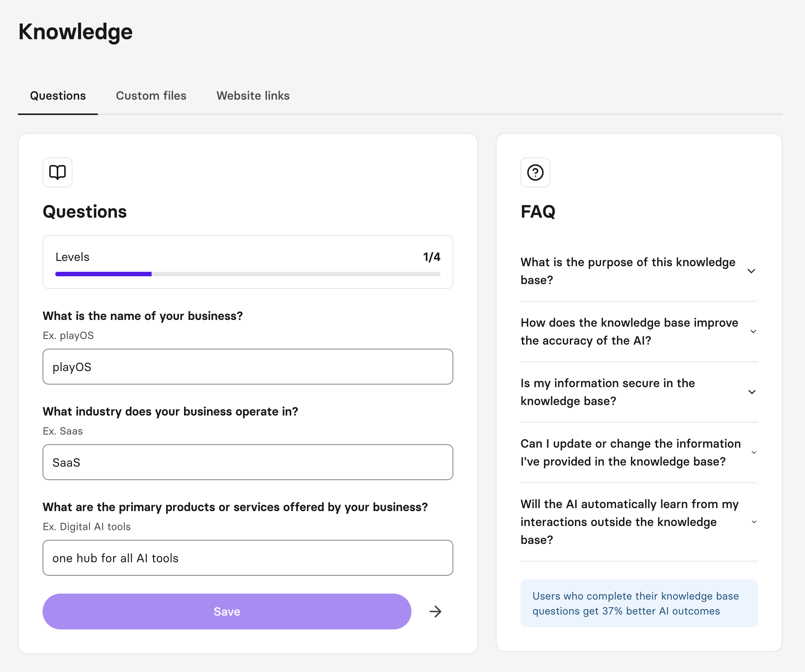Expand the chevron beside 'Can I update or change'
The width and height of the screenshot is (805, 672).
point(754,452)
